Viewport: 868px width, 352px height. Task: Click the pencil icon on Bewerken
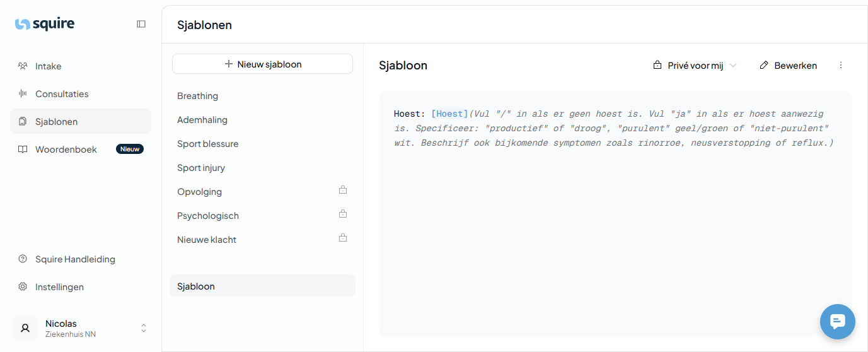pyautogui.click(x=764, y=66)
